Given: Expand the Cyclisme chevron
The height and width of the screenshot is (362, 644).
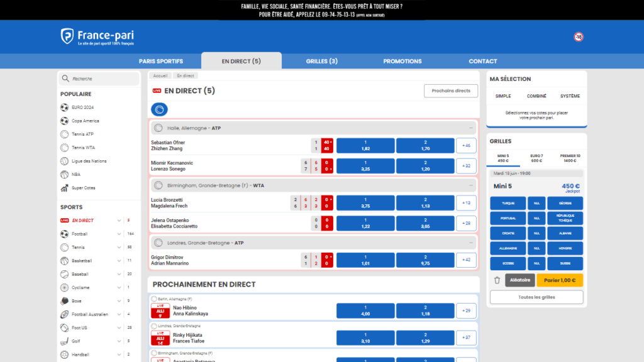Looking at the screenshot, I should point(119,288).
